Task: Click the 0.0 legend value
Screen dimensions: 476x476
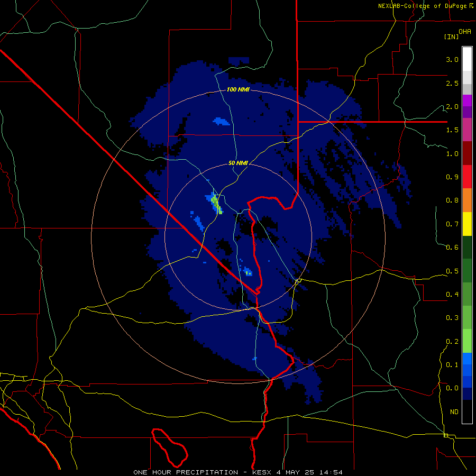Action: click(x=452, y=388)
